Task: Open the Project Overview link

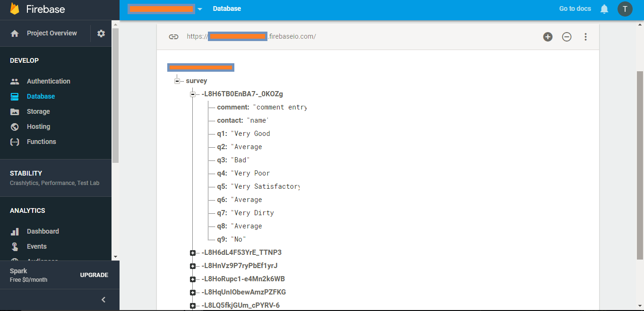Action: [52, 33]
